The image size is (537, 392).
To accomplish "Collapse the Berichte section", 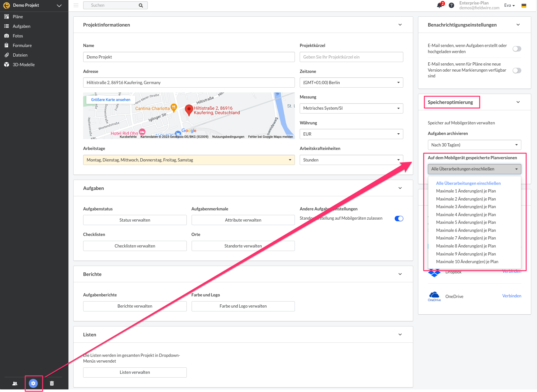I will point(400,274).
